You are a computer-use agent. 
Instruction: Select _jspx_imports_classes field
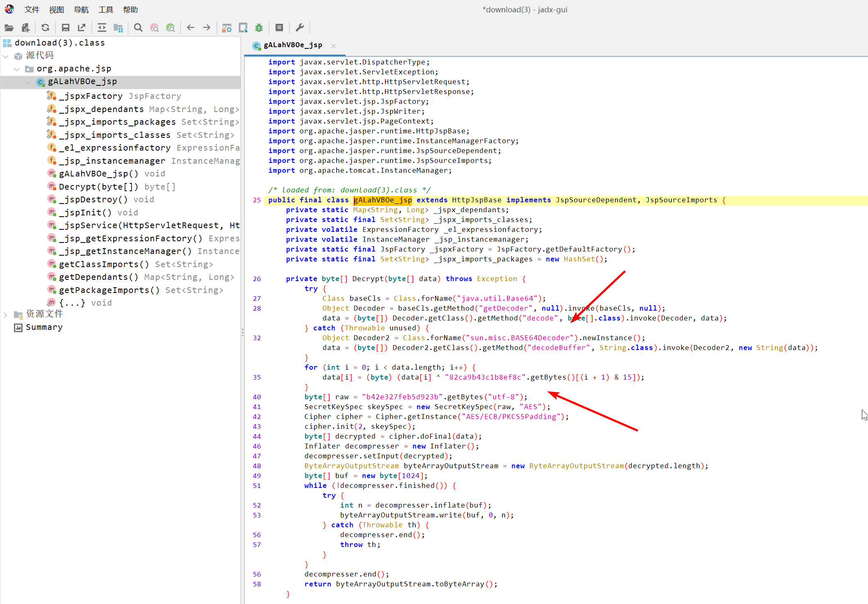(147, 135)
